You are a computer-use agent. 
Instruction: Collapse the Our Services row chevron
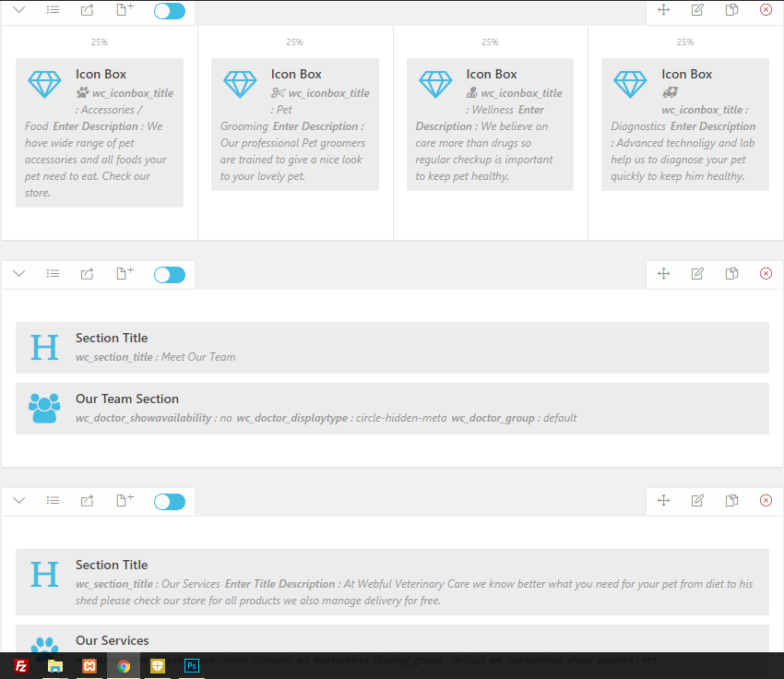tap(18, 501)
